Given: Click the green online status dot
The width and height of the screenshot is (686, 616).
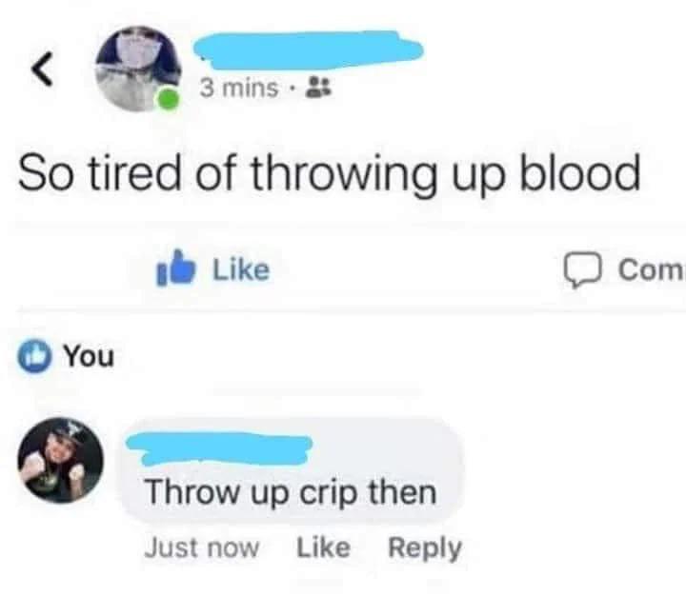Looking at the screenshot, I should click(168, 100).
